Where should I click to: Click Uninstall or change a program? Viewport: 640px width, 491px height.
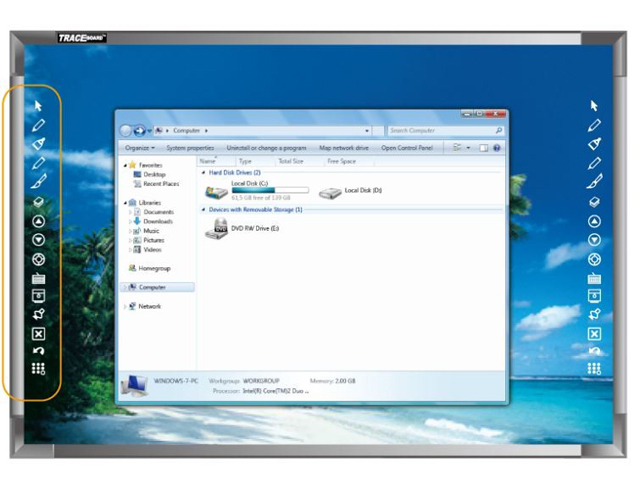click(266, 148)
